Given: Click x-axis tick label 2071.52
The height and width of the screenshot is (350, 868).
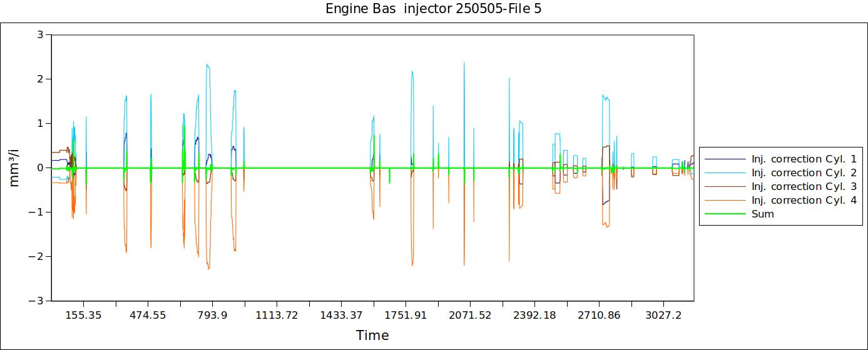Looking at the screenshot, I should pyautogui.click(x=470, y=315).
